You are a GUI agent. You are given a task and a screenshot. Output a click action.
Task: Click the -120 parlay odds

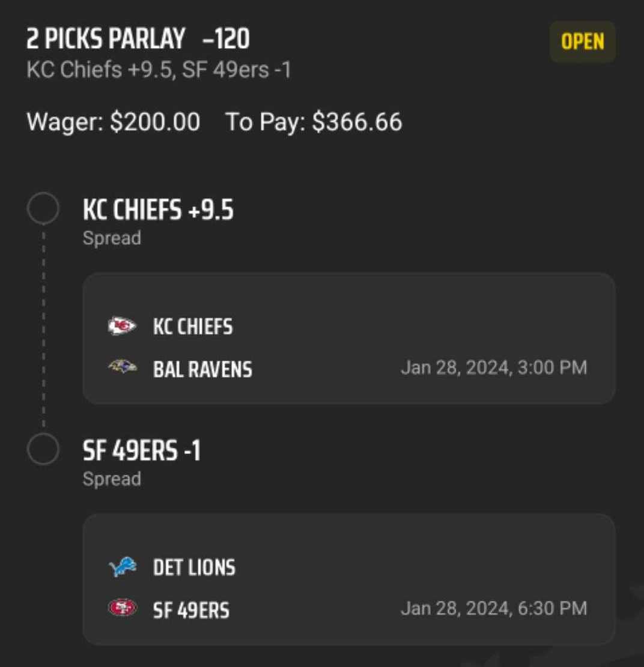click(x=226, y=40)
